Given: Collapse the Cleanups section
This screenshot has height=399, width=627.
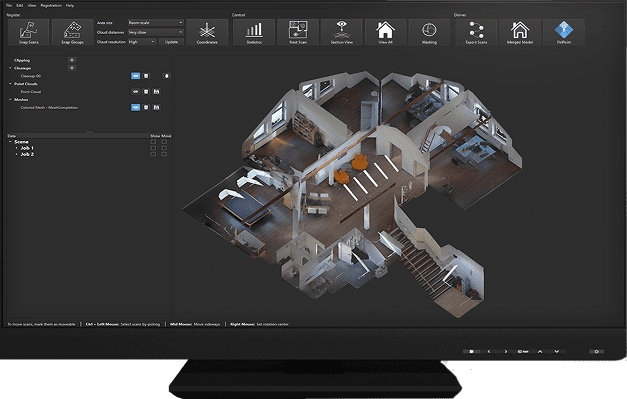Looking at the screenshot, I should [x=10, y=68].
